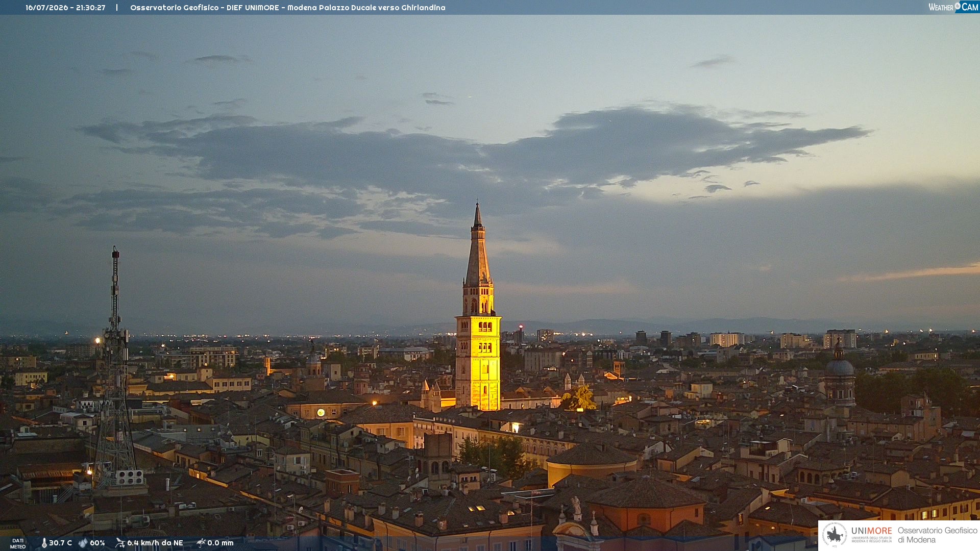This screenshot has width=980, height=551.
Task: Click the UNIMORE university seal logo
Action: (x=835, y=535)
